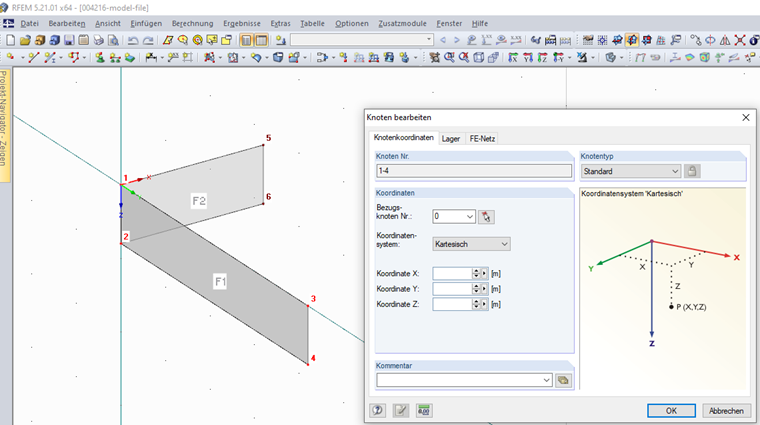This screenshot has height=425, width=760.
Task: Click the next load case arrow
Action: 457,40
